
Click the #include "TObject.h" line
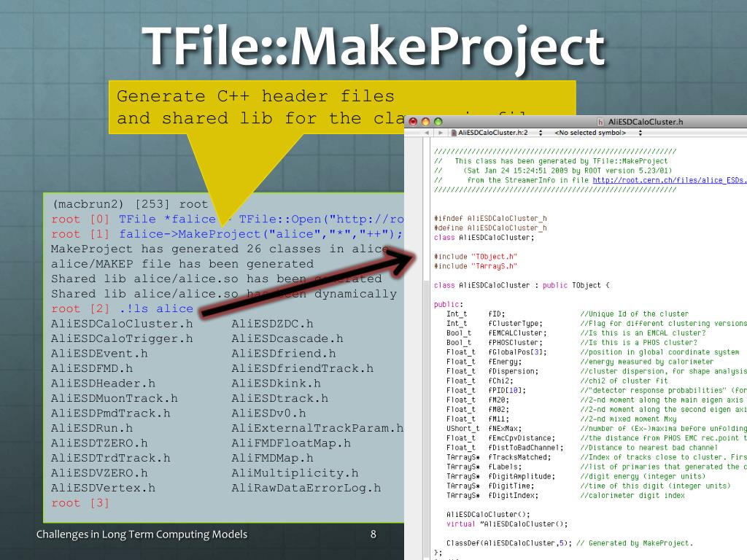(476, 257)
